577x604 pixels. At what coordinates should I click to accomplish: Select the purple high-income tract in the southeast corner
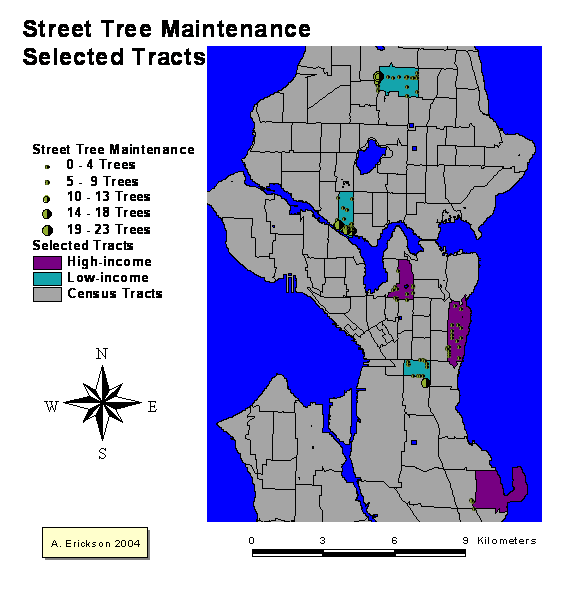point(500,490)
